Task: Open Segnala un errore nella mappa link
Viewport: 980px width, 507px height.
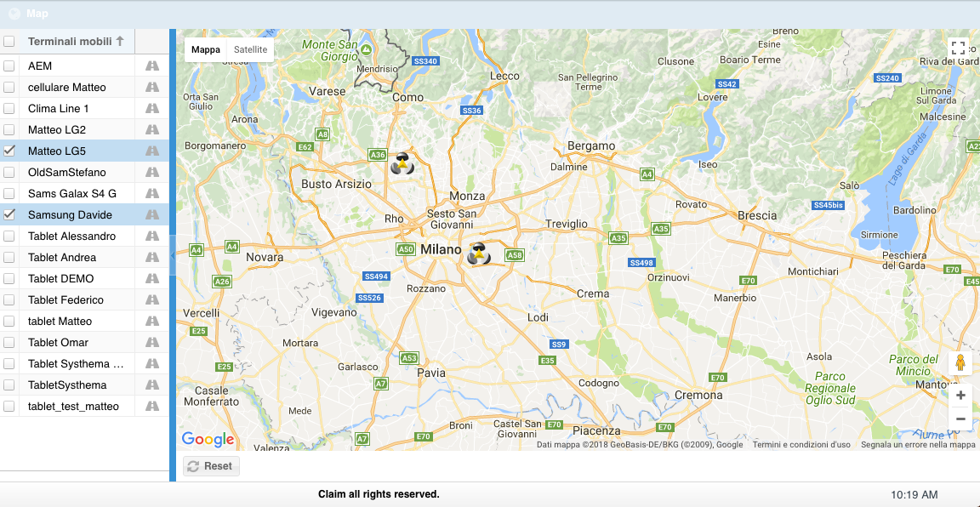Action: pos(918,445)
